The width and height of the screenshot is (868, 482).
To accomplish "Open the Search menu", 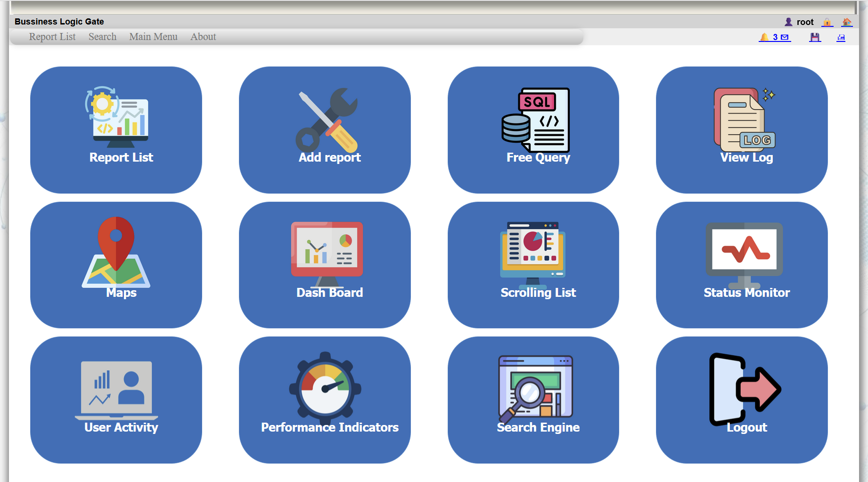I will coord(102,37).
